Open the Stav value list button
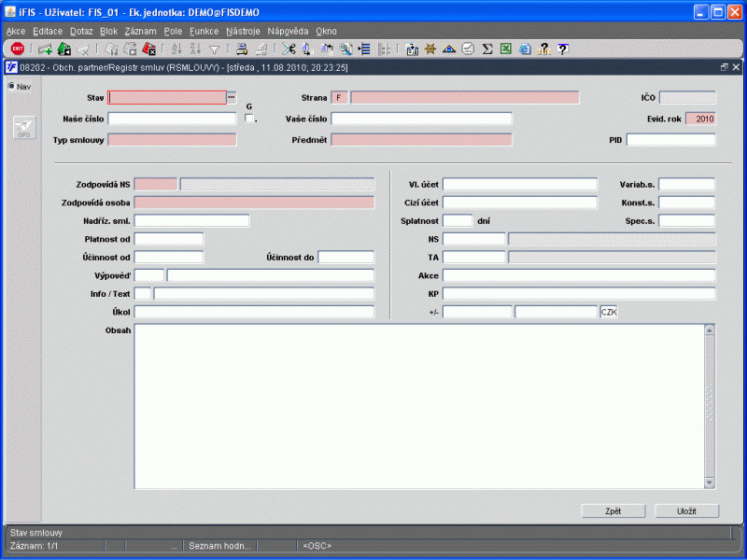 pyautogui.click(x=233, y=97)
